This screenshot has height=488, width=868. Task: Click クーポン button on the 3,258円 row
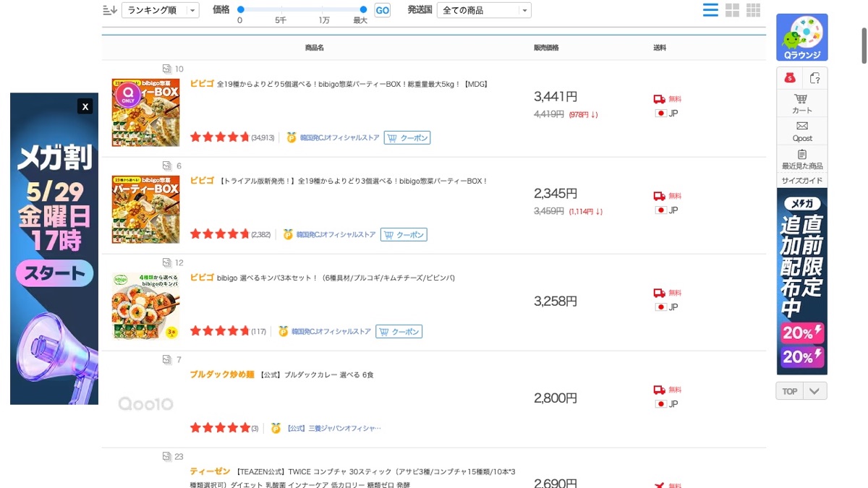coord(399,331)
